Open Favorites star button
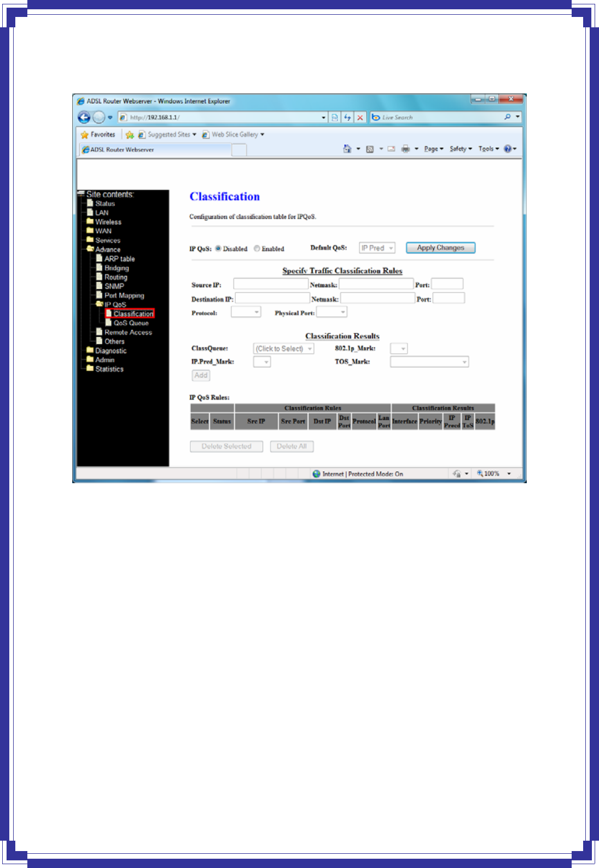This screenshot has height=868, width=599. [x=98, y=134]
